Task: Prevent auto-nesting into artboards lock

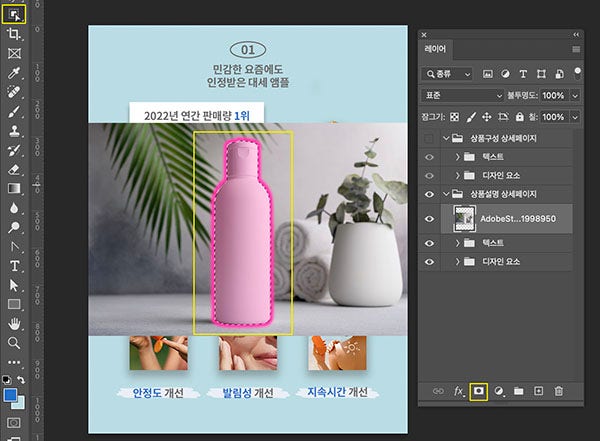Action: click(x=503, y=117)
